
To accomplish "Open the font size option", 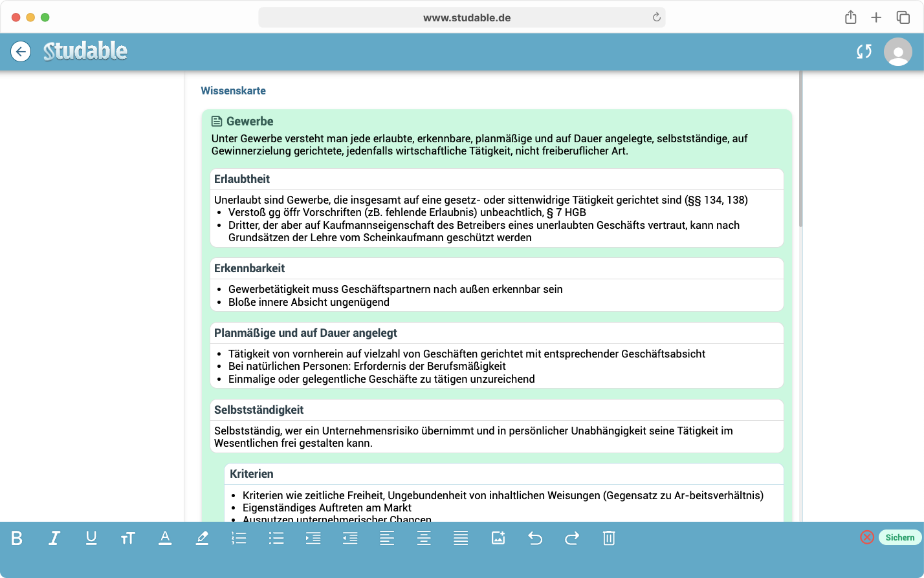I will [127, 538].
